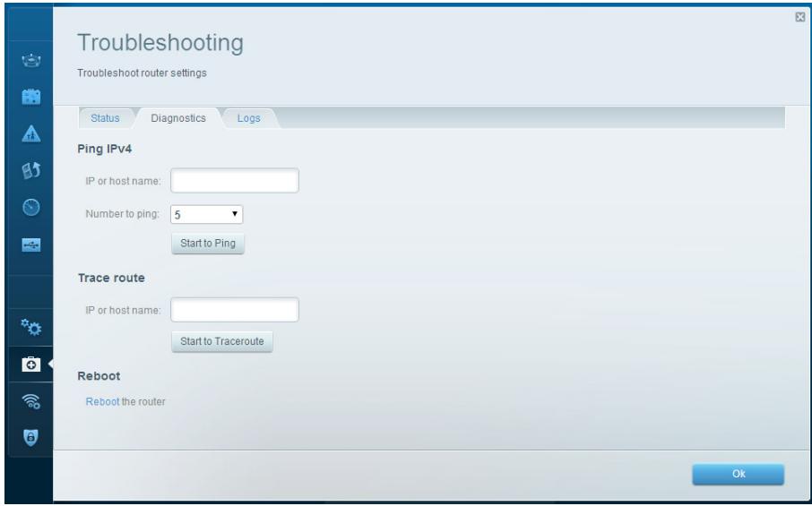Click the Reboot link
Screen dimensions: 812x506
click(x=102, y=401)
